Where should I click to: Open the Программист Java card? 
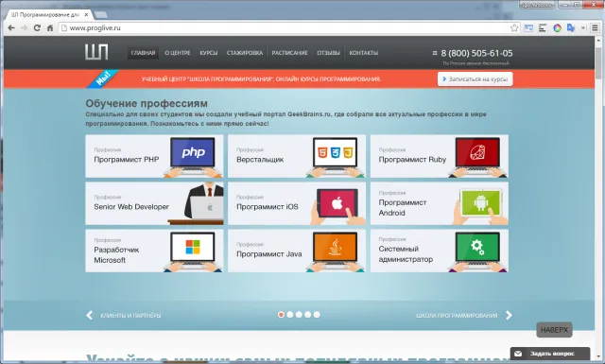coord(297,251)
